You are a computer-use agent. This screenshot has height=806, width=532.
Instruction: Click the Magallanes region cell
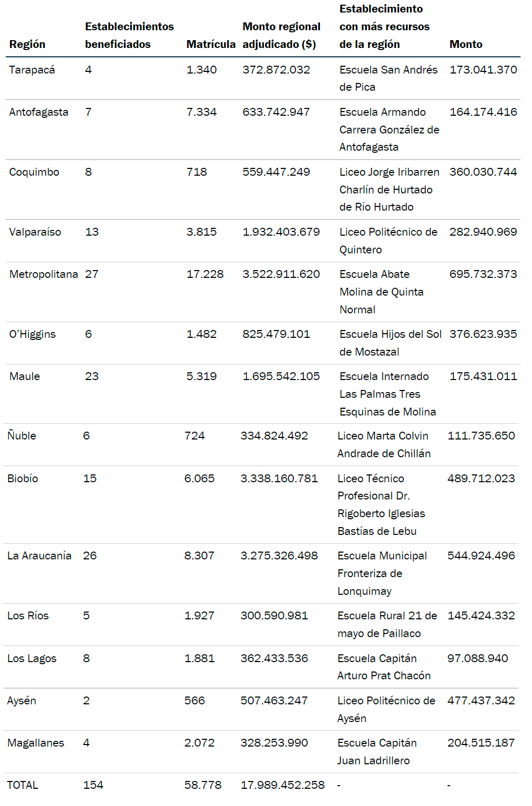[35, 743]
